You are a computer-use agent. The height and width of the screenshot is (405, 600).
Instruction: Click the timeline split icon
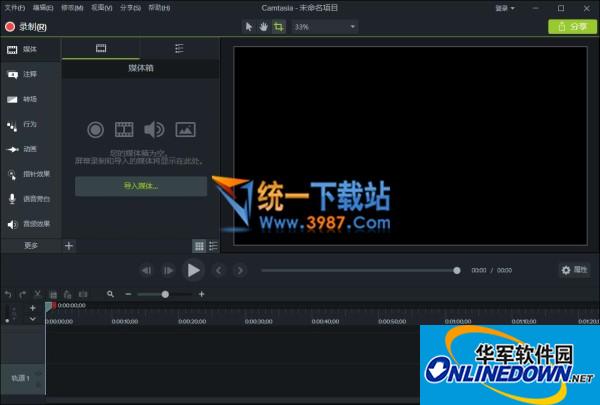[x=83, y=294]
